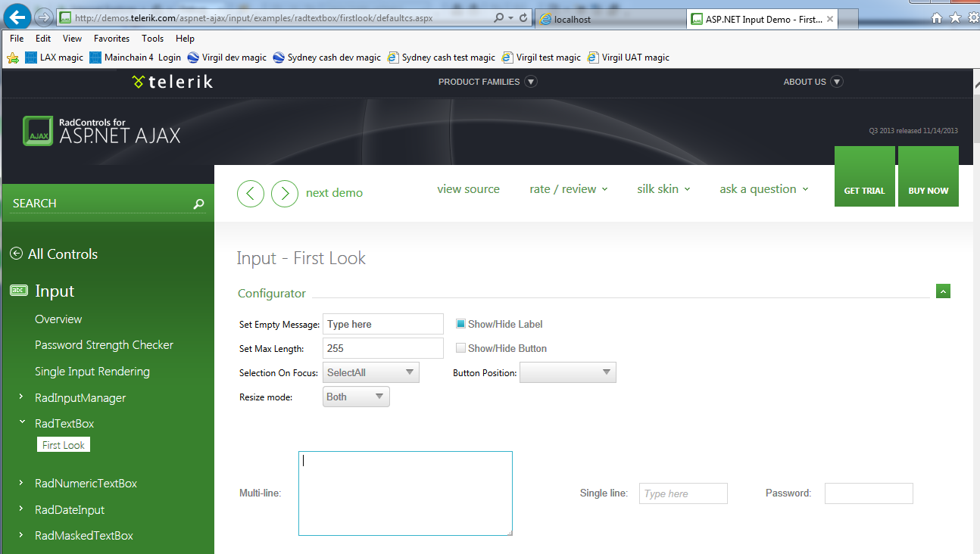Image resolution: width=980 pixels, height=554 pixels.
Task: Open the browser Home icon
Action: 937,18
